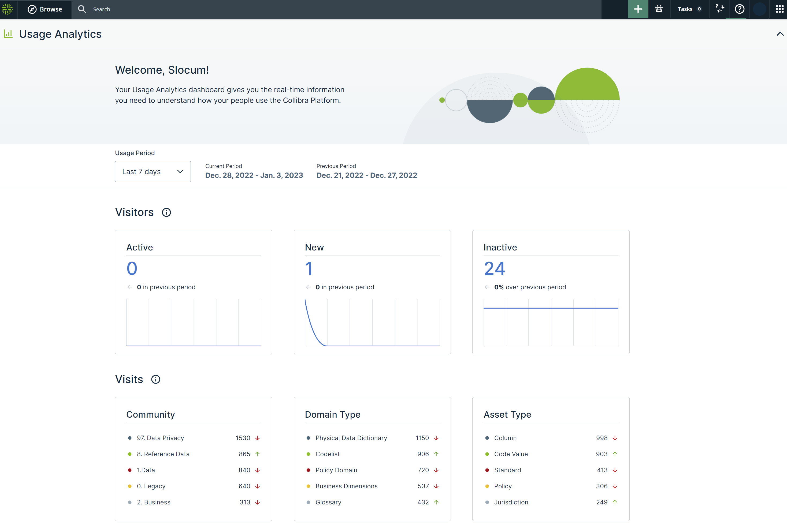This screenshot has height=532, width=787.
Task: Open the help question mark icon
Action: tap(740, 9)
